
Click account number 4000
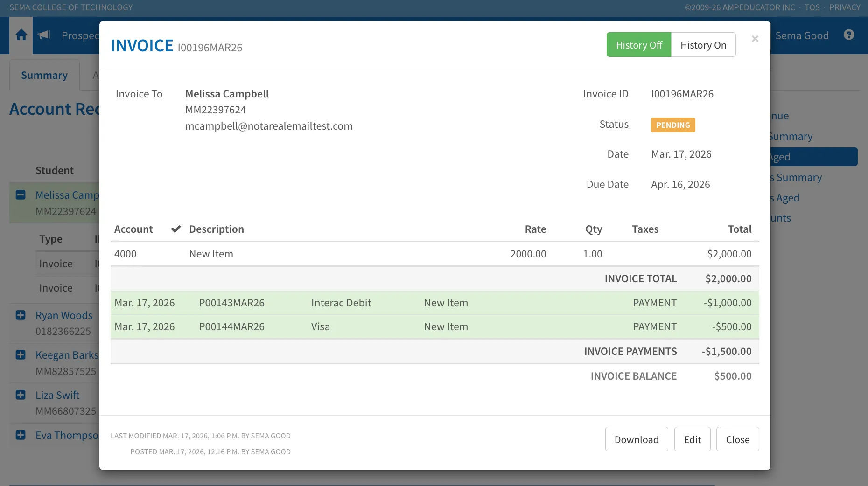[x=126, y=254]
